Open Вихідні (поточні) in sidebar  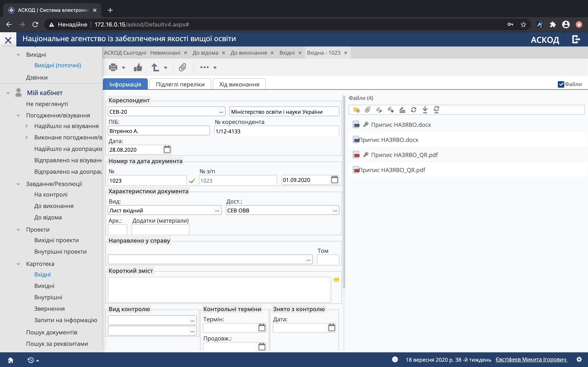pos(58,65)
